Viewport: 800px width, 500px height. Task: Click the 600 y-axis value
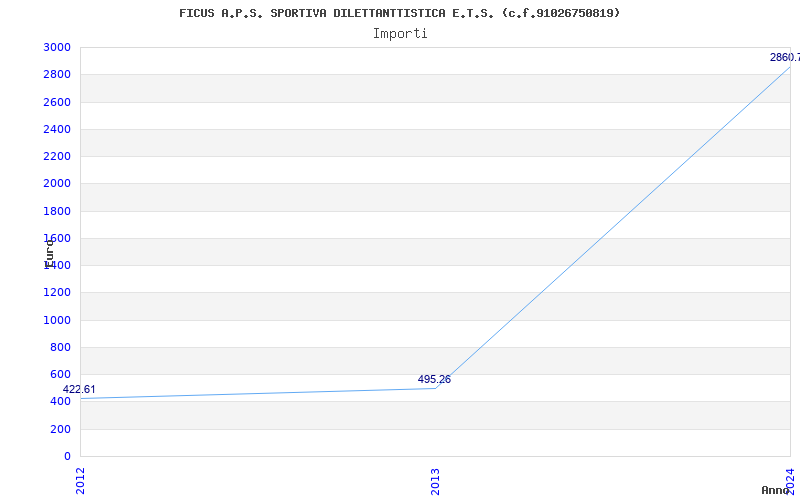60,374
